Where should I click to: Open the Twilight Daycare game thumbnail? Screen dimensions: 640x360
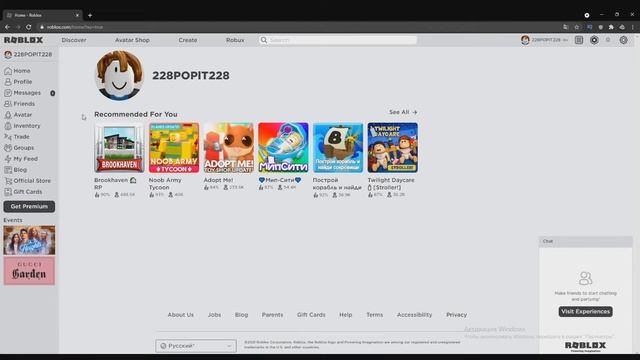click(393, 148)
